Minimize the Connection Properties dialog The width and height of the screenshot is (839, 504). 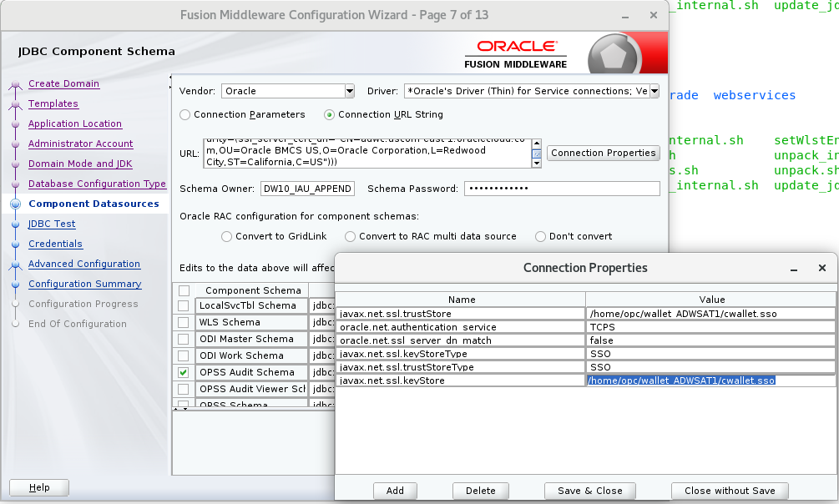pyautogui.click(x=794, y=269)
